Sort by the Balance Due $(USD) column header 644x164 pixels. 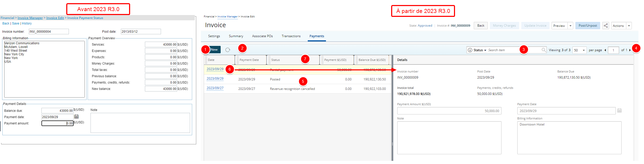tap(372, 60)
